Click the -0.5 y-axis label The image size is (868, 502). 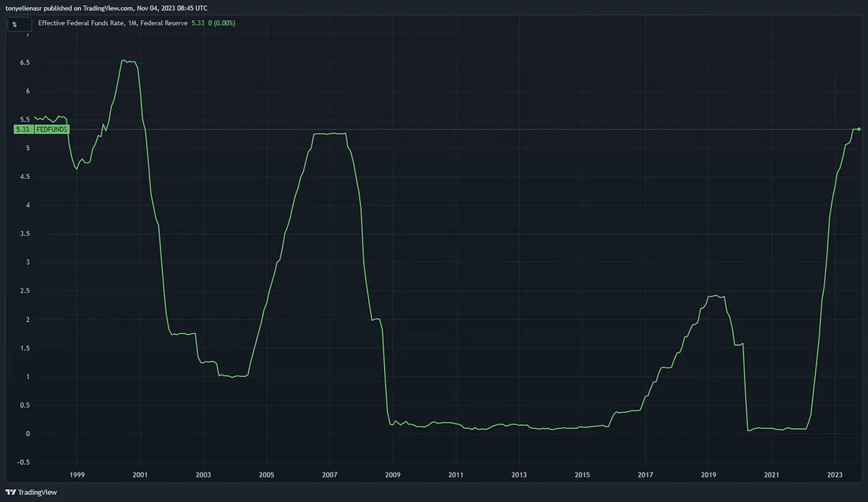pyautogui.click(x=23, y=463)
